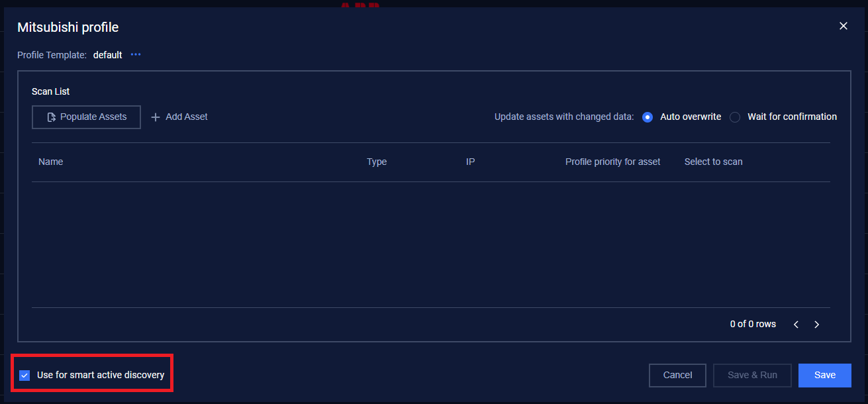Select the Wait for confirmation option
This screenshot has width=868, height=404.
(x=735, y=117)
